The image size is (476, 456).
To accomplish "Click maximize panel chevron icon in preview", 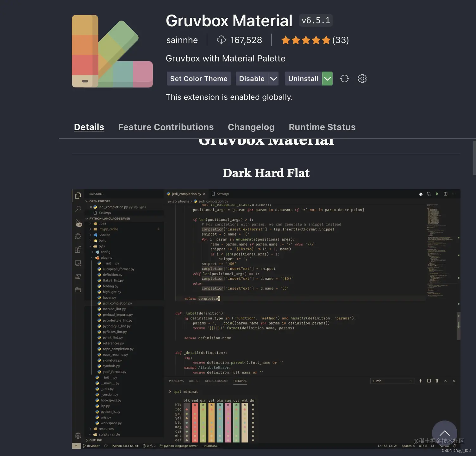I will pos(445,381).
